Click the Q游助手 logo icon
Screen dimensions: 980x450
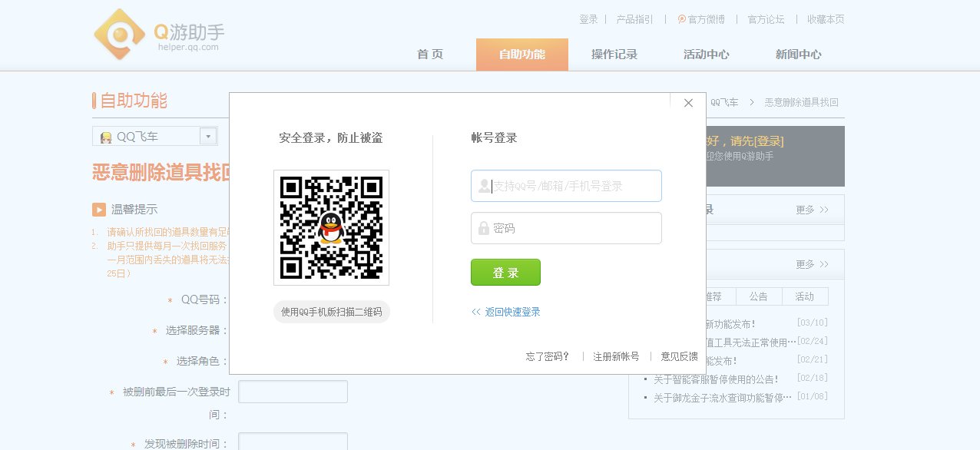[x=119, y=34]
